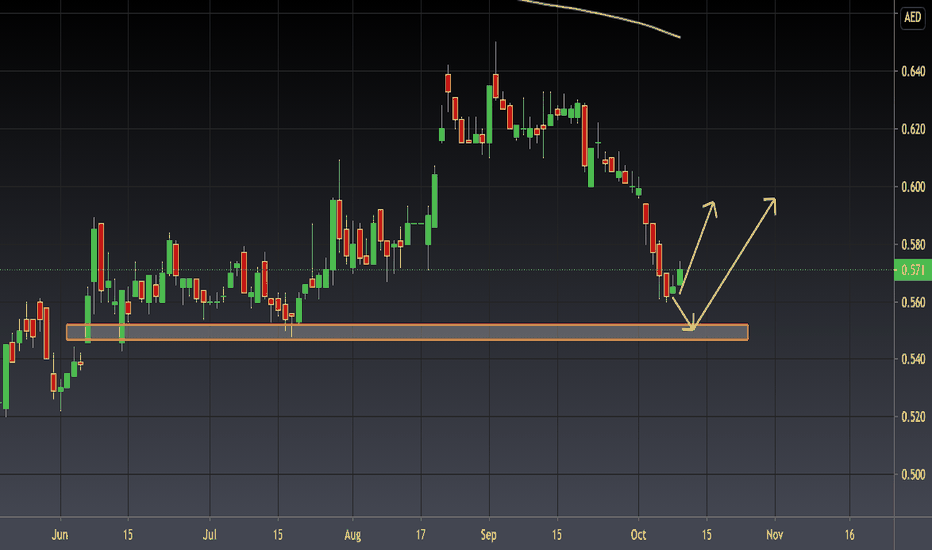This screenshot has width=932, height=550.
Task: Select the 0.540 price axis label
Action: coord(913,359)
